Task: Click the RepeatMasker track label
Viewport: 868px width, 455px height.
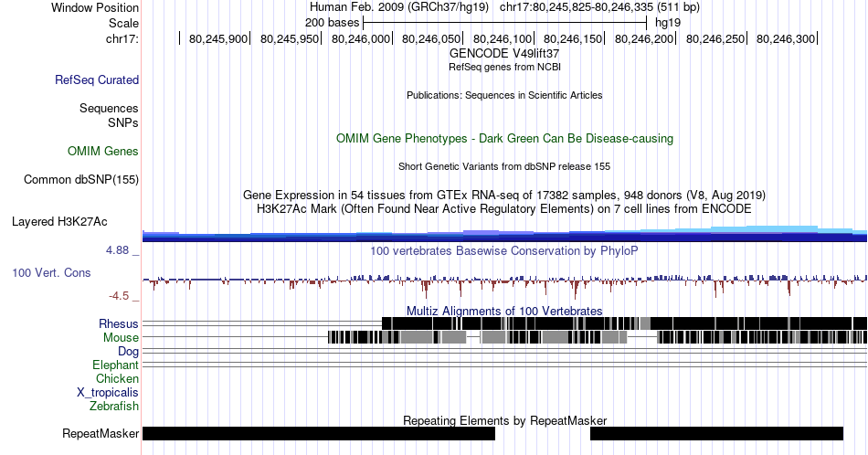Action: pos(101,433)
